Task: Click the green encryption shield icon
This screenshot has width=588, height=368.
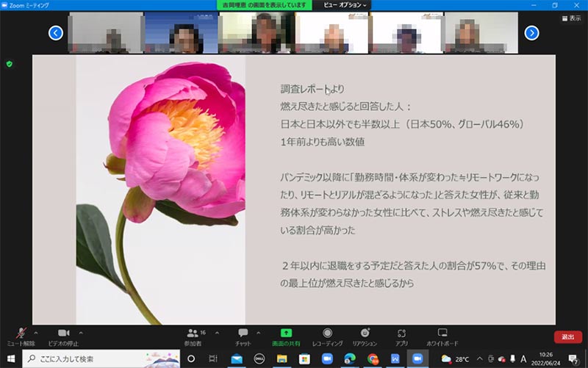Action: click(10, 64)
